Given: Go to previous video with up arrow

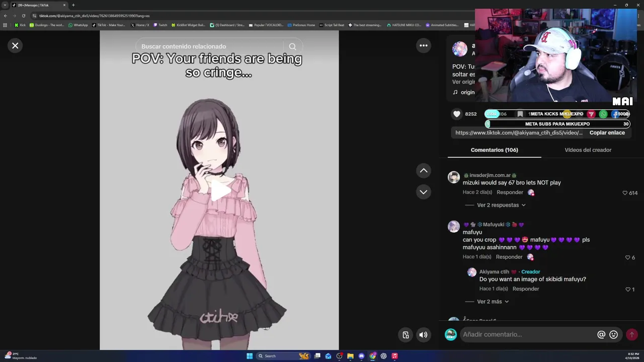Looking at the screenshot, I should 424,171.
